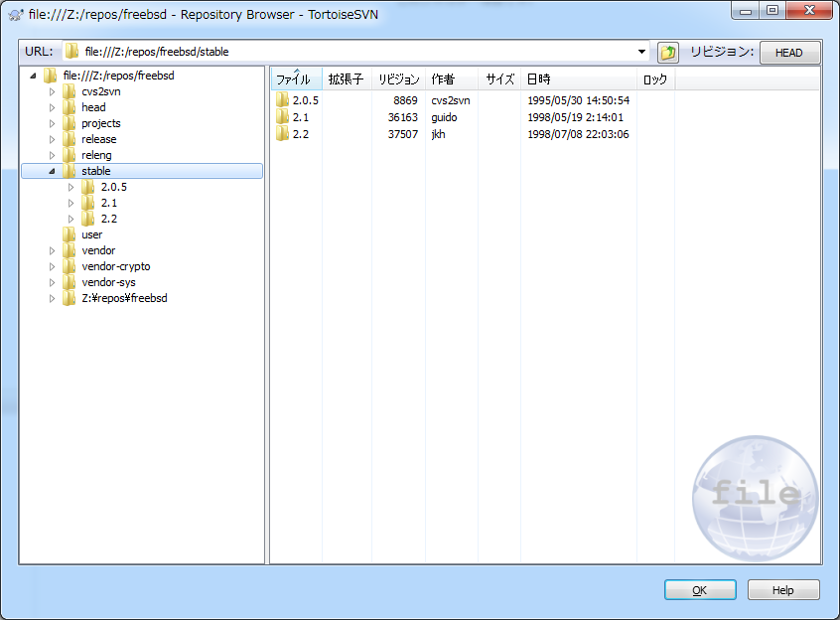Click the Help button
The image size is (840, 620).
tap(783, 590)
